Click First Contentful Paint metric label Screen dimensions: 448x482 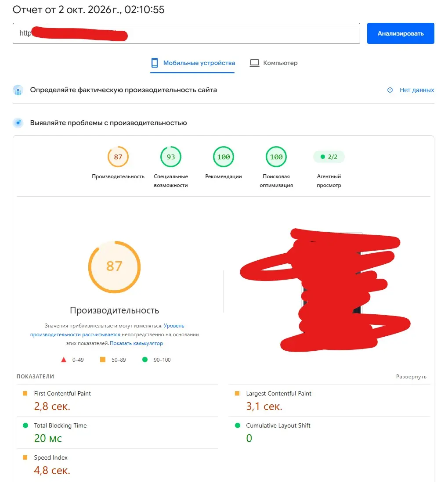coord(62,393)
